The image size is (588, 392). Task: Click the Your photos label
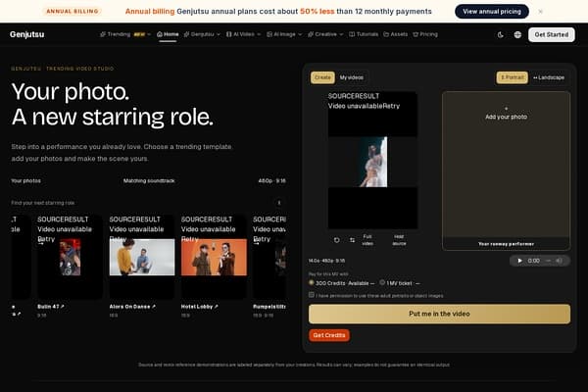25,180
